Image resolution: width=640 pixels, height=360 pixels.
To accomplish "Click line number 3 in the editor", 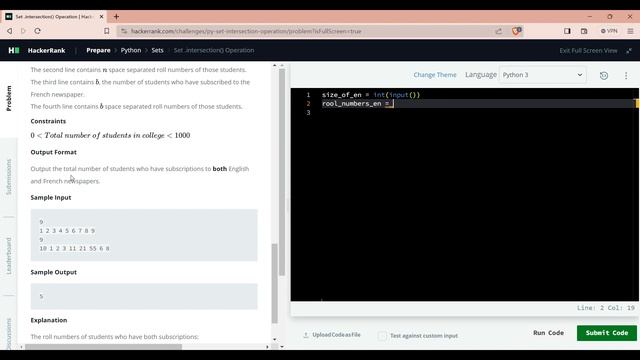I will pos(308,113).
